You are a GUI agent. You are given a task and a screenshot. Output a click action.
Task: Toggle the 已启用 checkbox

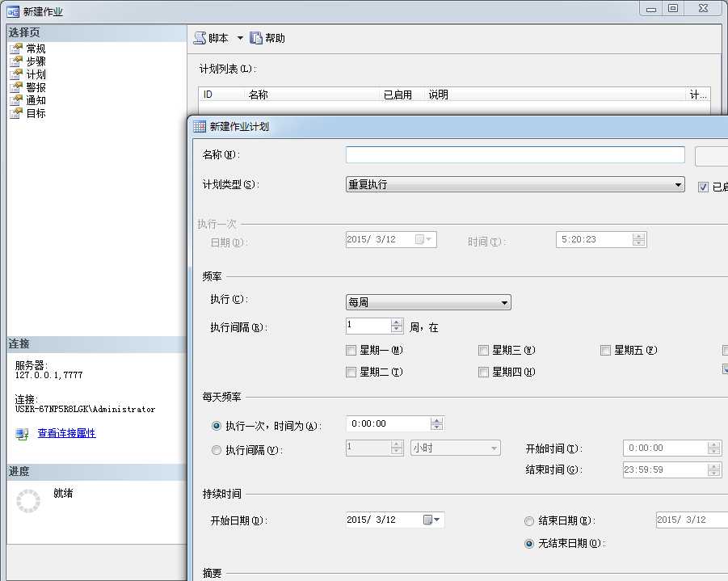coord(703,187)
